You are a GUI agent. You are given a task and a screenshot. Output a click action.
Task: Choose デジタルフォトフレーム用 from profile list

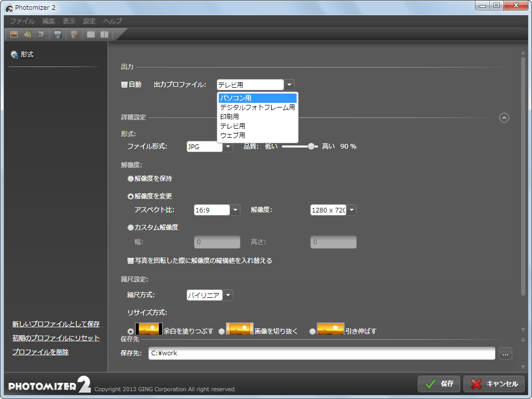click(258, 108)
